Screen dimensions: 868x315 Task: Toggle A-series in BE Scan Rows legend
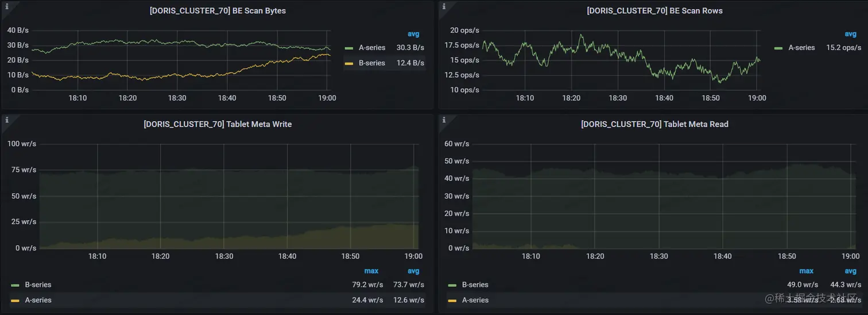[x=801, y=48]
